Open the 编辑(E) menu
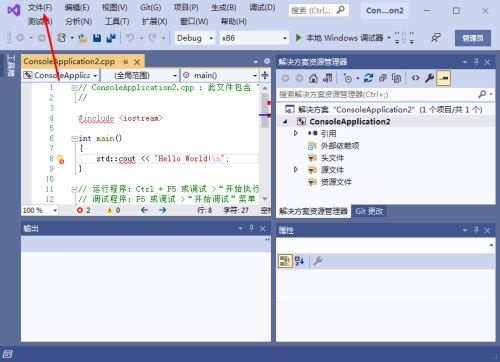This screenshot has height=362, width=500. [77, 8]
